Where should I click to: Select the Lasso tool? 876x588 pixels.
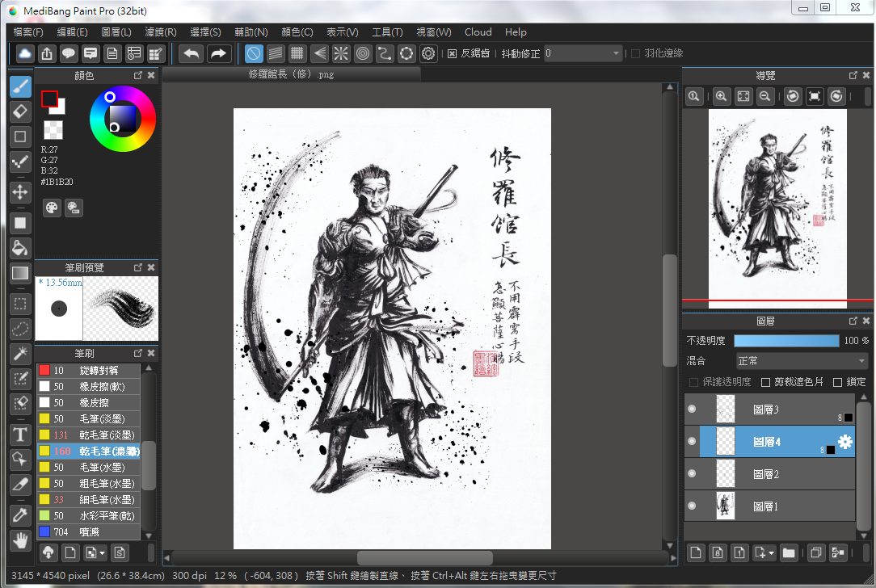[20, 329]
